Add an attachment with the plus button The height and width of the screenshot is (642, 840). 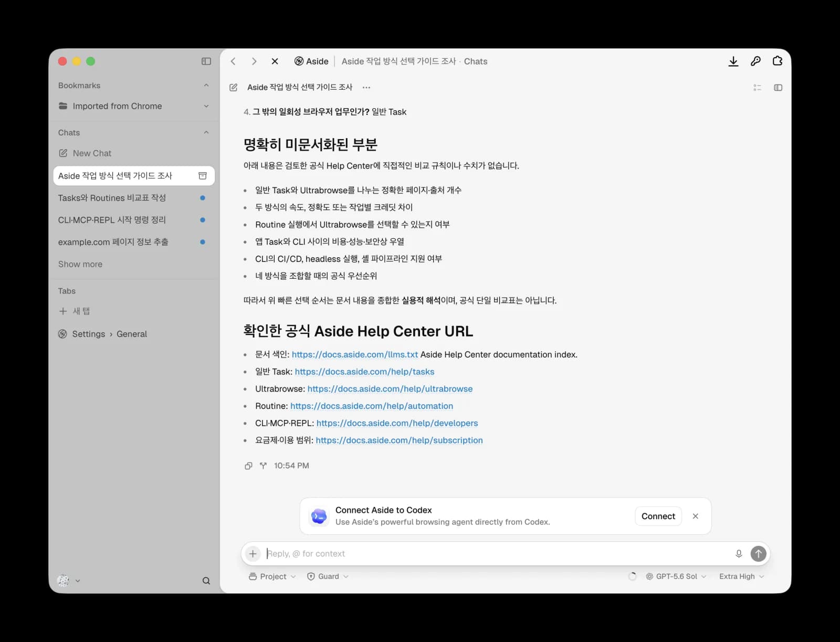(x=253, y=554)
